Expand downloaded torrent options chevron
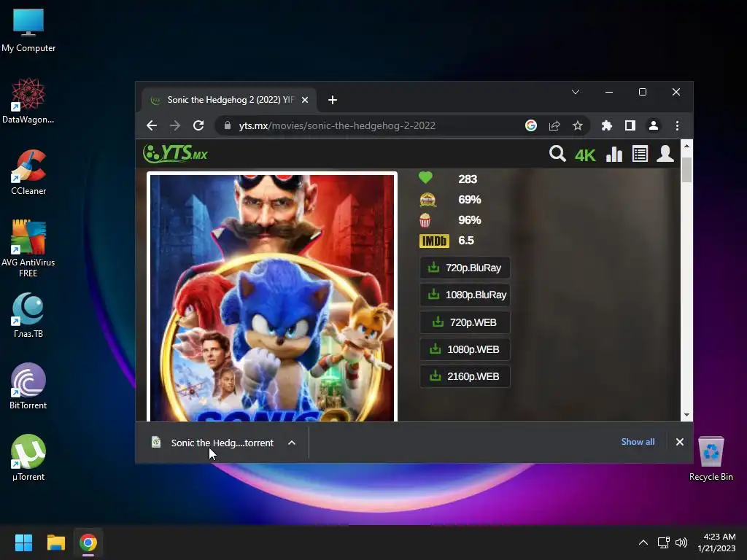The height and width of the screenshot is (560, 747). [292, 443]
